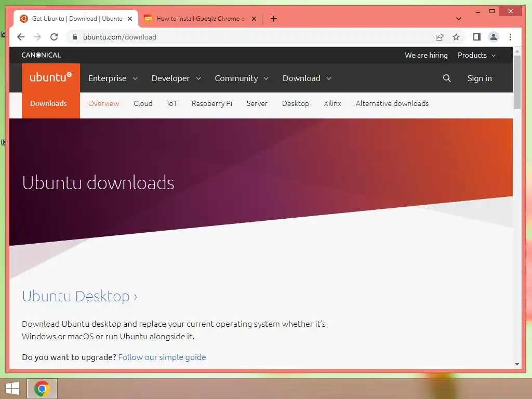Click Sign in
This screenshot has width=532, height=399.
click(x=480, y=78)
